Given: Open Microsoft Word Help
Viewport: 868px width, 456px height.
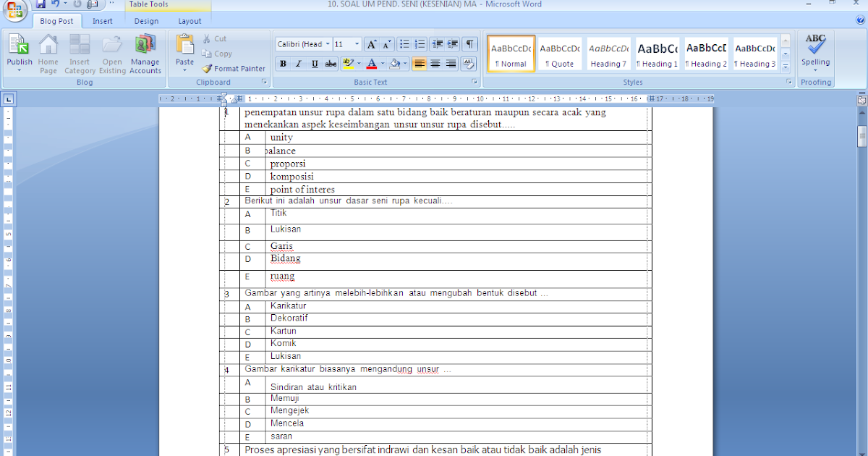Looking at the screenshot, I should coord(859,21).
